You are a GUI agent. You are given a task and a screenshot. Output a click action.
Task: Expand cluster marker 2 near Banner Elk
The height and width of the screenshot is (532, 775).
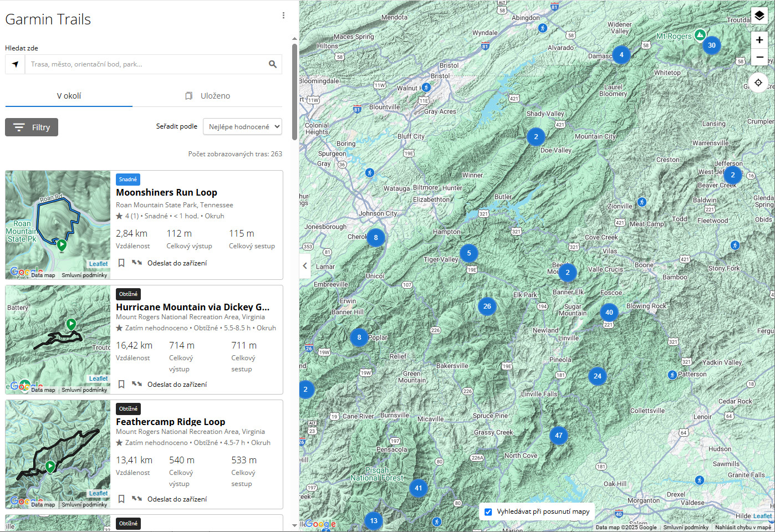(x=568, y=272)
